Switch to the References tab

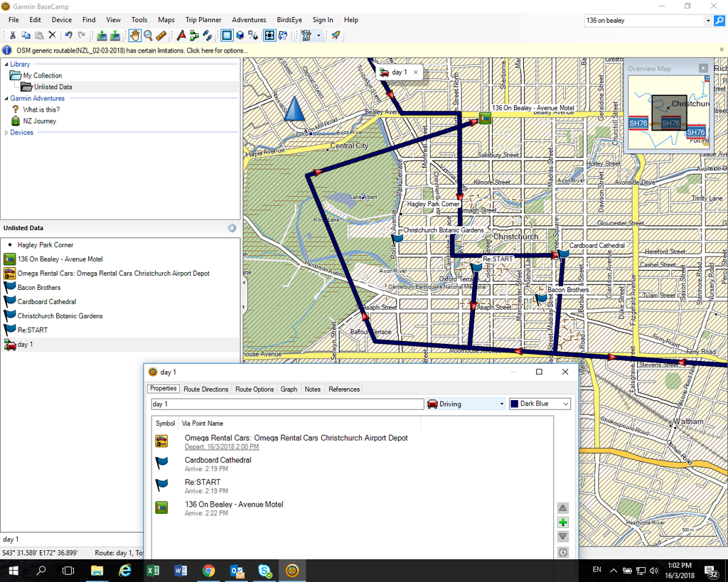(x=344, y=389)
